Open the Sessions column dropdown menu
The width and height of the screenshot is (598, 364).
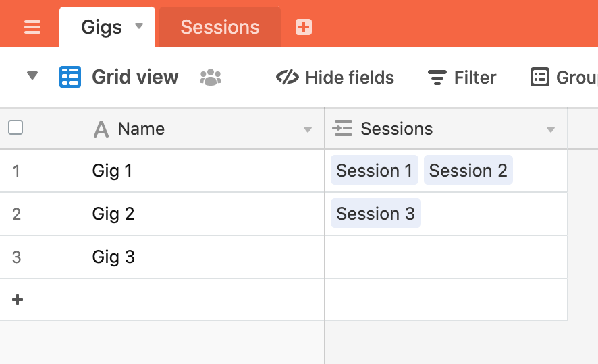pyautogui.click(x=550, y=130)
